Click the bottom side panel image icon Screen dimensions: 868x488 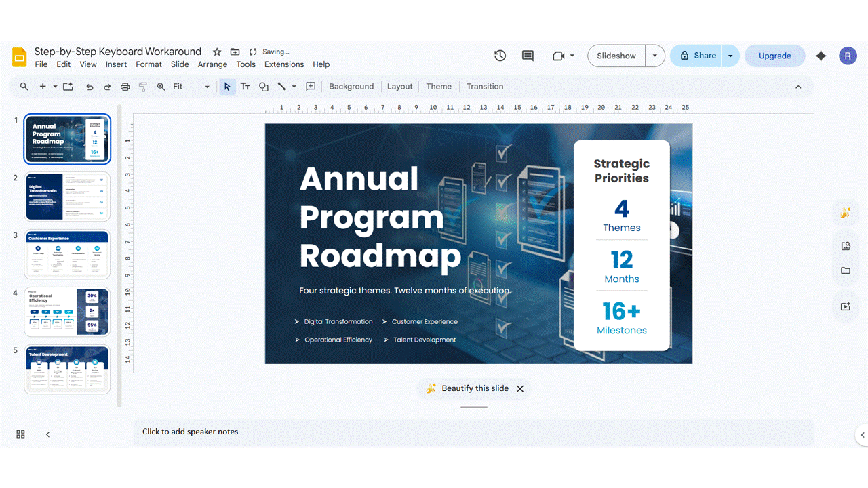click(845, 306)
